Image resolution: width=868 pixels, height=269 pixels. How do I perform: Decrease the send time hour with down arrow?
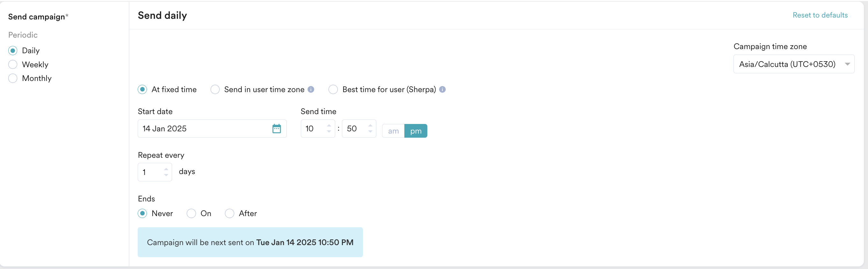tap(329, 131)
